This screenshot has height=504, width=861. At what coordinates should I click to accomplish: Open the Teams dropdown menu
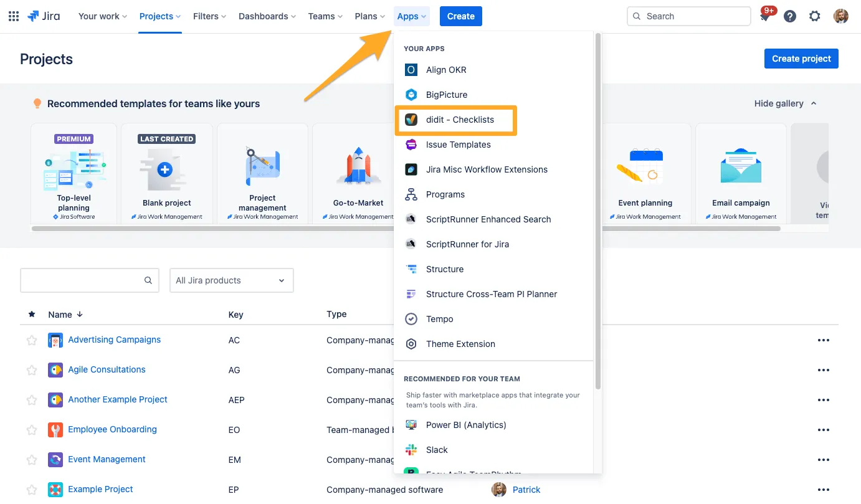coord(325,16)
